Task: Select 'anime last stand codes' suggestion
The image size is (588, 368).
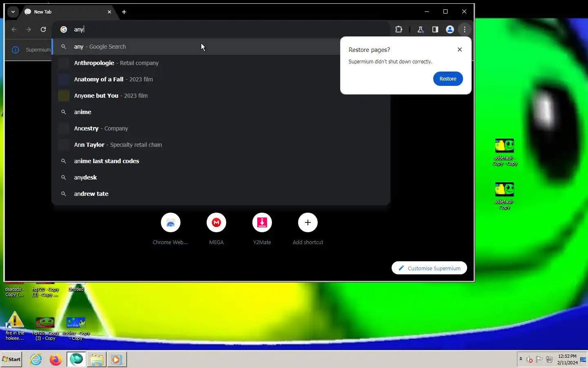Action: 221,161
